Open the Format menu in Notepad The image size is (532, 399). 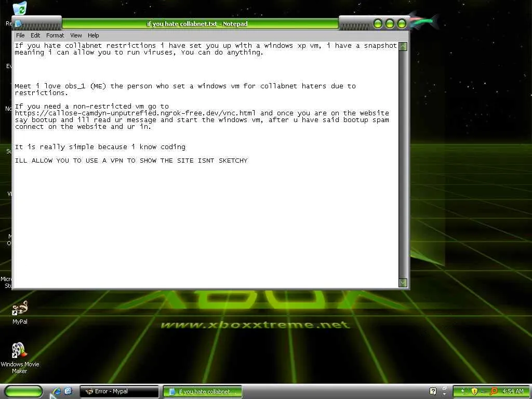pyautogui.click(x=55, y=35)
